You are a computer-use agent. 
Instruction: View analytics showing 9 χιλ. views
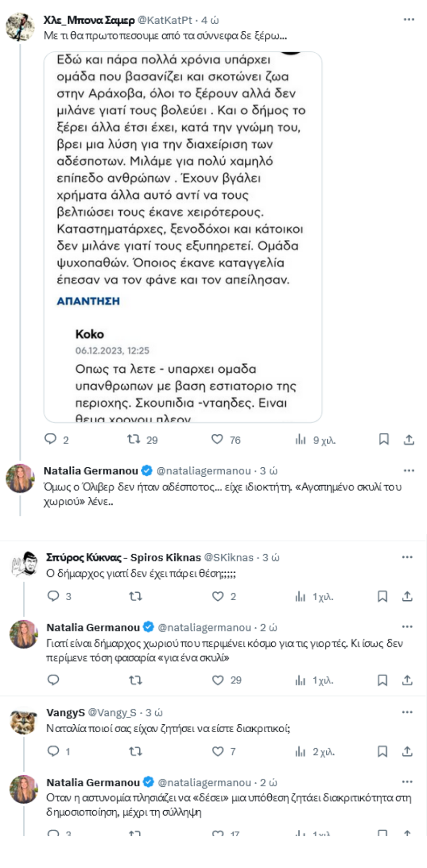[x=301, y=439]
